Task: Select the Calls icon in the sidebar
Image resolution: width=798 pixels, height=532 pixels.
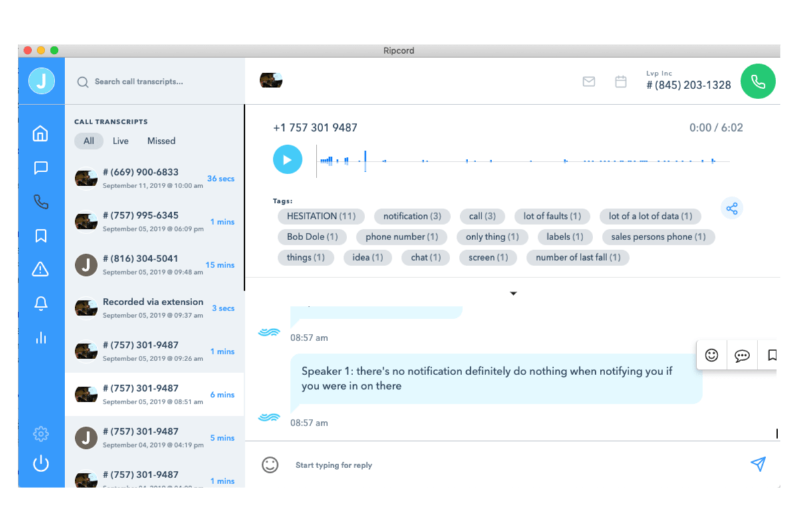Action: pos(41,201)
